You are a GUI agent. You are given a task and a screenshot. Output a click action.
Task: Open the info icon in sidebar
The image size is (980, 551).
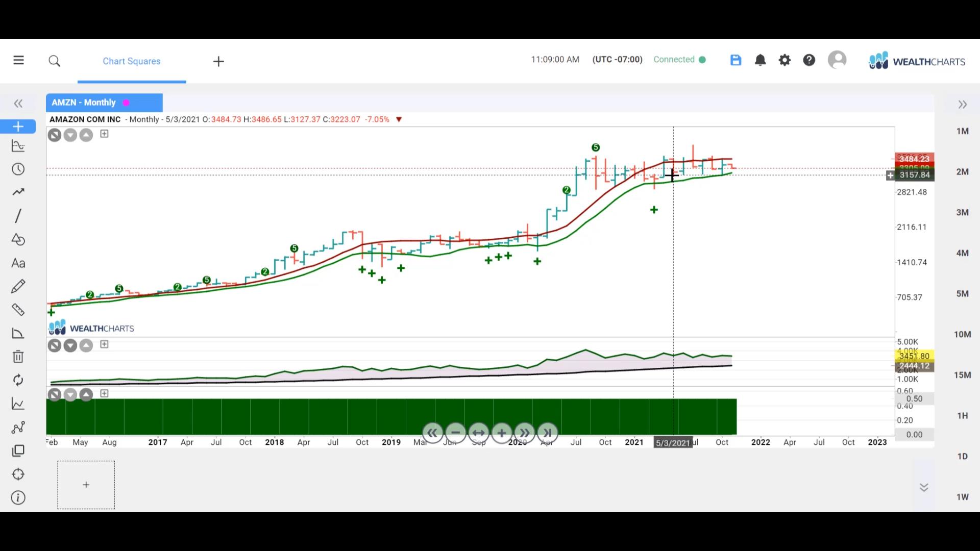[18, 497]
